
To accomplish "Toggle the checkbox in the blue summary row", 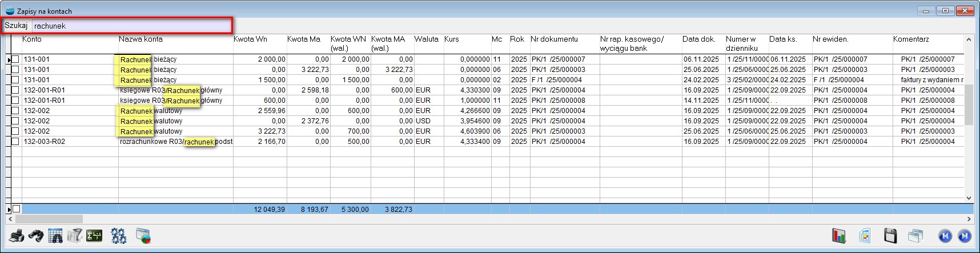I will [16, 209].
